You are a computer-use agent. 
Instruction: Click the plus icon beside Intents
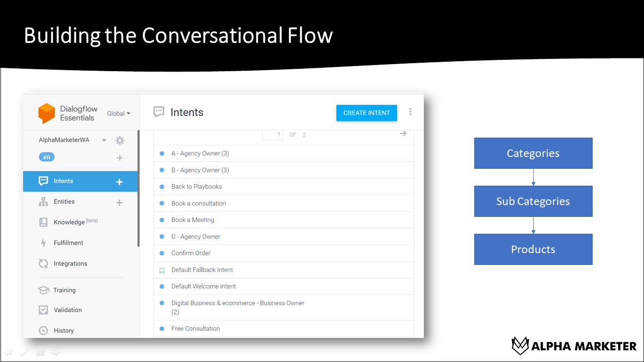click(119, 181)
